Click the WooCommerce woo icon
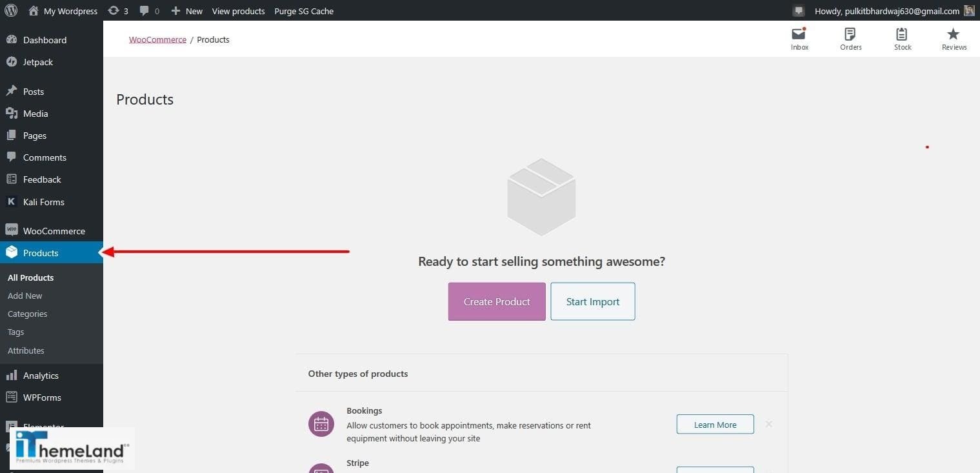Image resolution: width=980 pixels, height=473 pixels. point(12,230)
